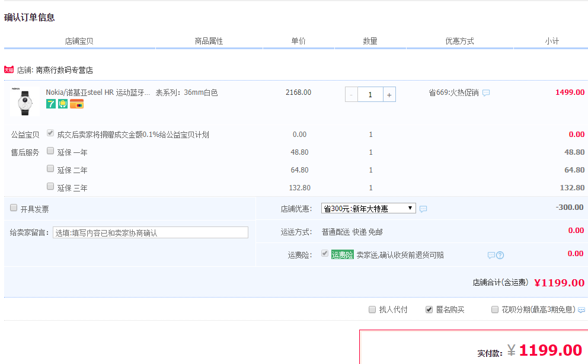Click the 商品属性 column header
Viewport: 588px width, 364px height.
[x=209, y=41]
